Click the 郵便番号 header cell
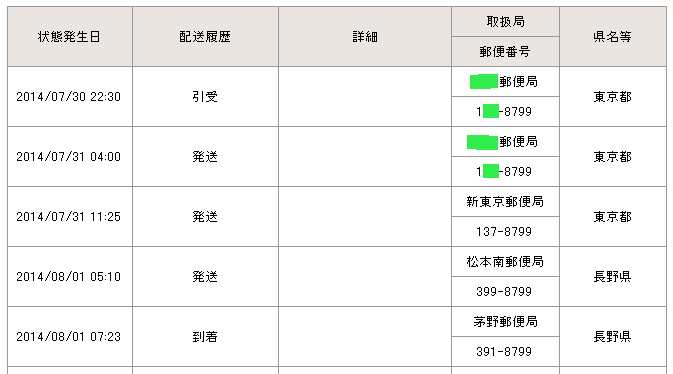The height and width of the screenshot is (374, 673). pos(505,52)
